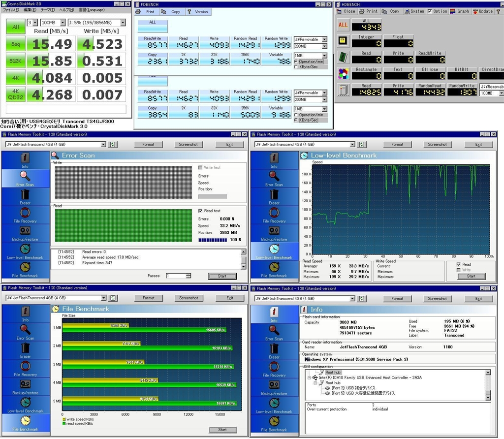Click the Version icon in FDBENCH toolbar
Screen dimensions: 504x439
(x=190, y=12)
